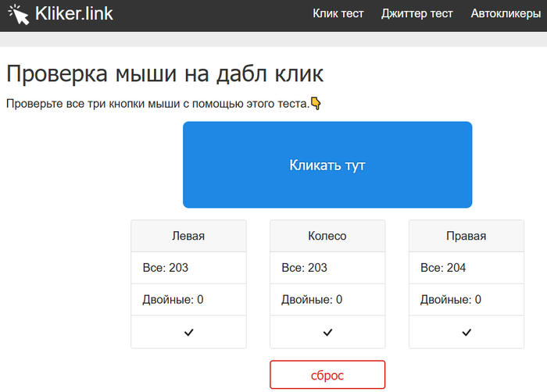This screenshot has width=547, height=392.
Task: Click the checkmark under Правая column
Action: click(467, 332)
